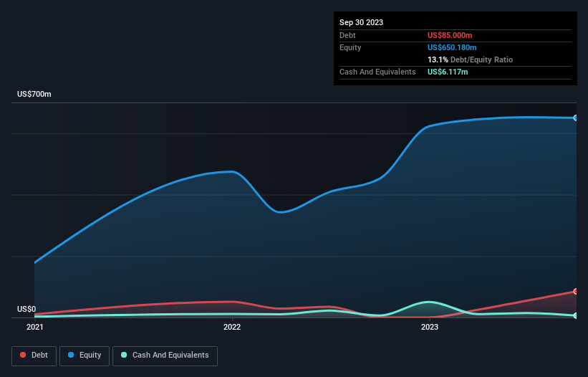
Task: Click the 2023 x-axis label
Action: pos(430,327)
